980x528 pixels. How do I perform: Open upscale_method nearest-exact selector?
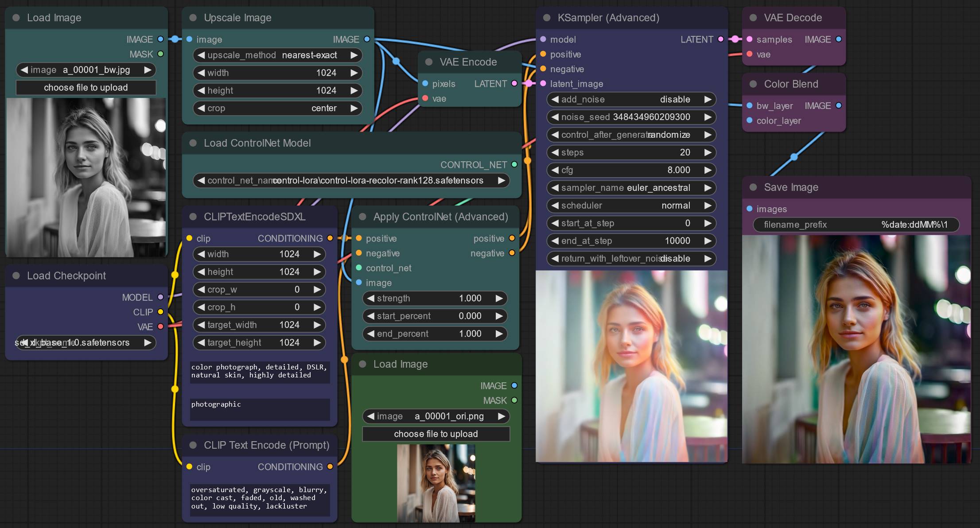tap(278, 55)
